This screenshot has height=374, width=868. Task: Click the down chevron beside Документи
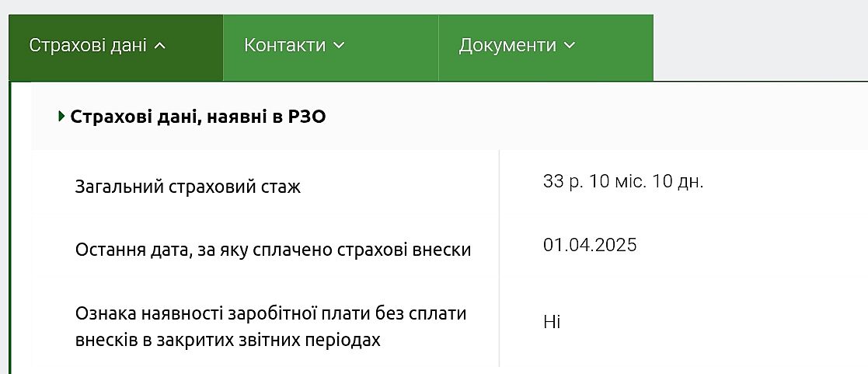coord(569,46)
